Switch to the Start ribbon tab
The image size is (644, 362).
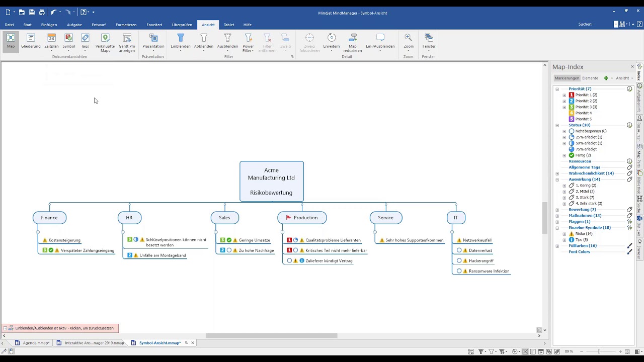(27, 25)
